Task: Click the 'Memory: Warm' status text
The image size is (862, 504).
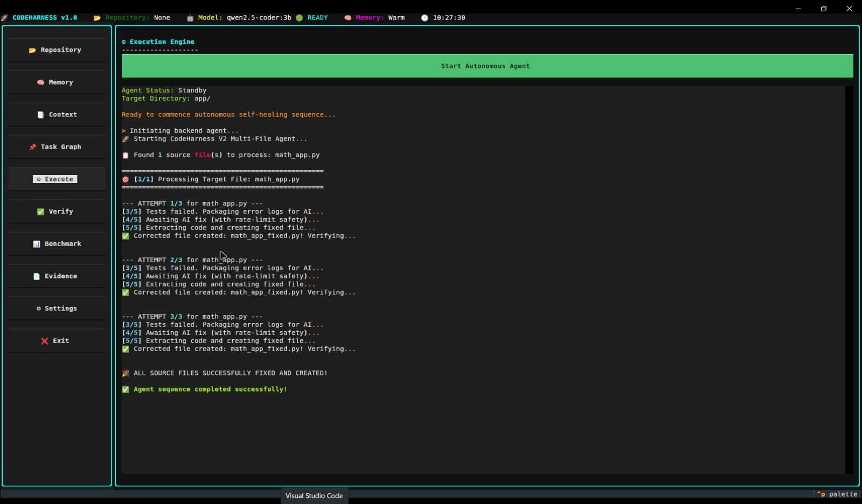Action: click(380, 18)
